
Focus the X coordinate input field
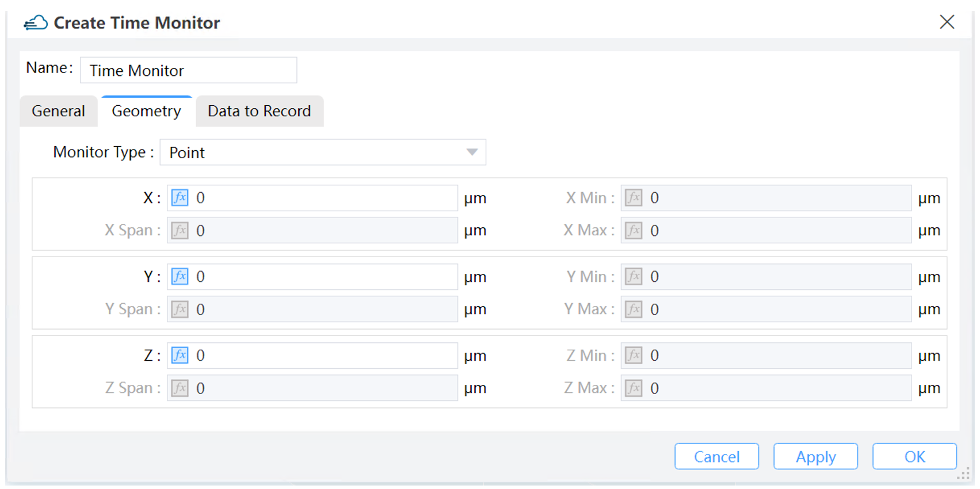325,198
